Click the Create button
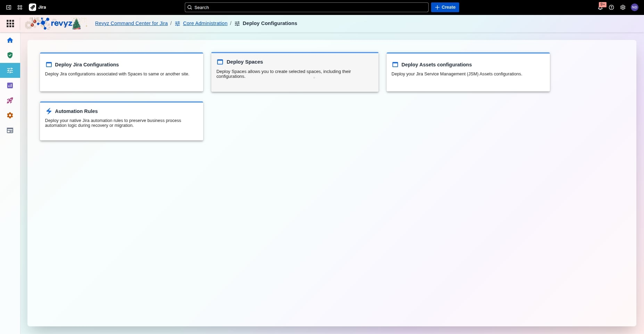 445,7
